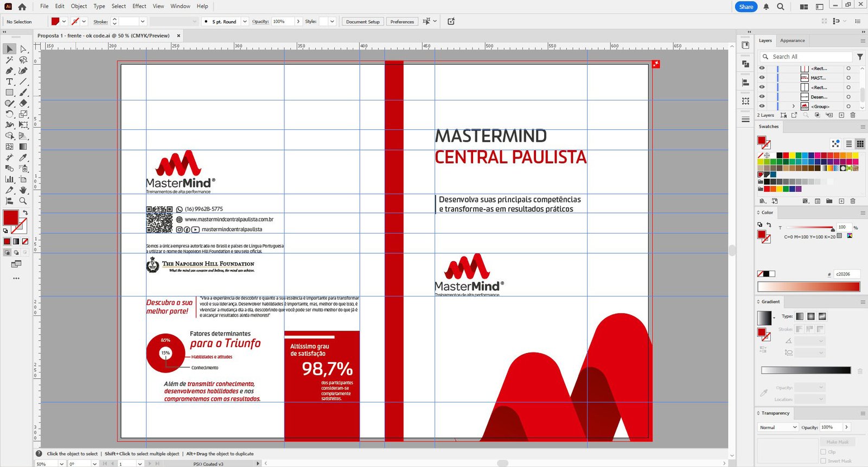
Task: Open the Swatch Libraries menu icon
Action: pyautogui.click(x=762, y=201)
